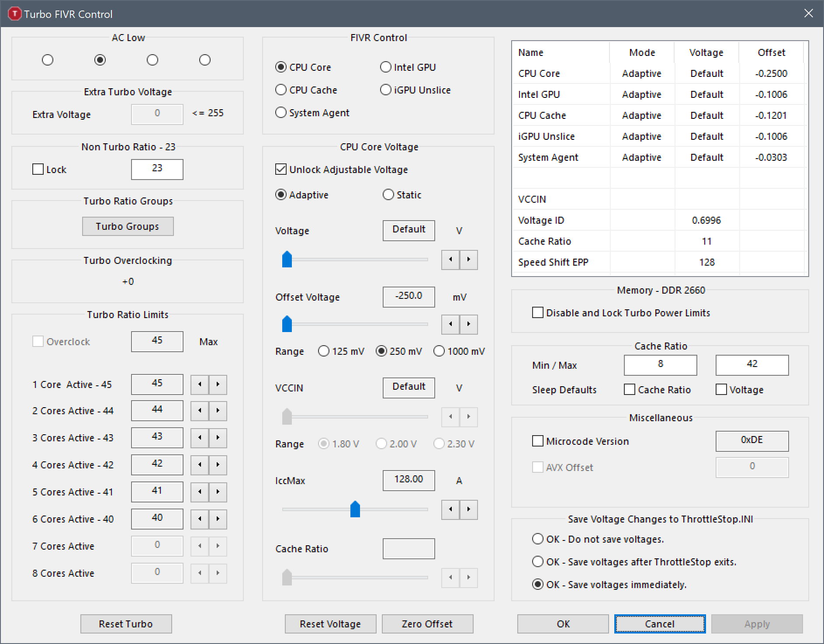
Task: Decrease the 4 Cores Active ratio arrow
Action: (x=200, y=465)
